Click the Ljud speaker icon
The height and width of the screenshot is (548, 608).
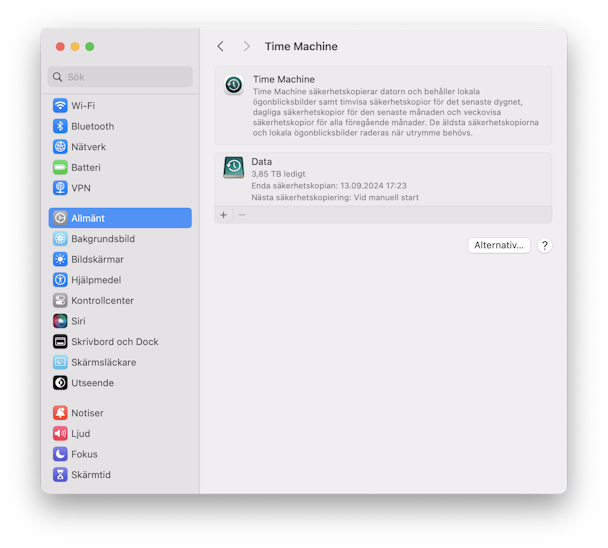[60, 433]
